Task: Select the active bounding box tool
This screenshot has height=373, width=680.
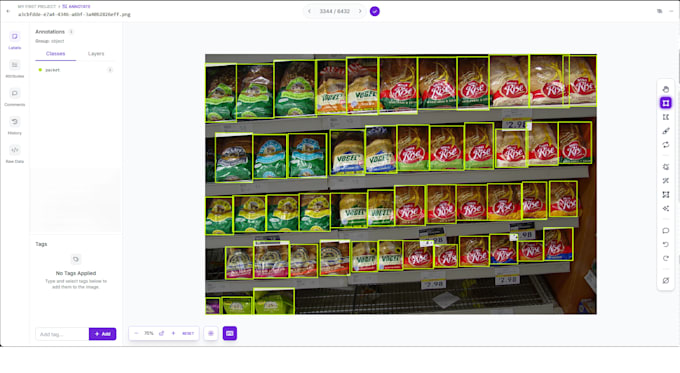Action: tap(666, 103)
